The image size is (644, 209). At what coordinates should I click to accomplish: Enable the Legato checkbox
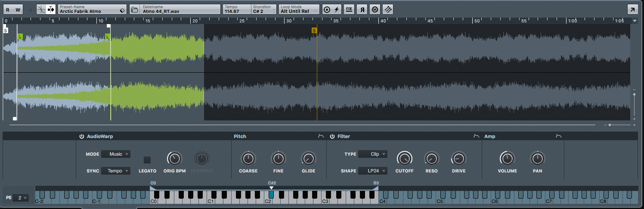147,160
